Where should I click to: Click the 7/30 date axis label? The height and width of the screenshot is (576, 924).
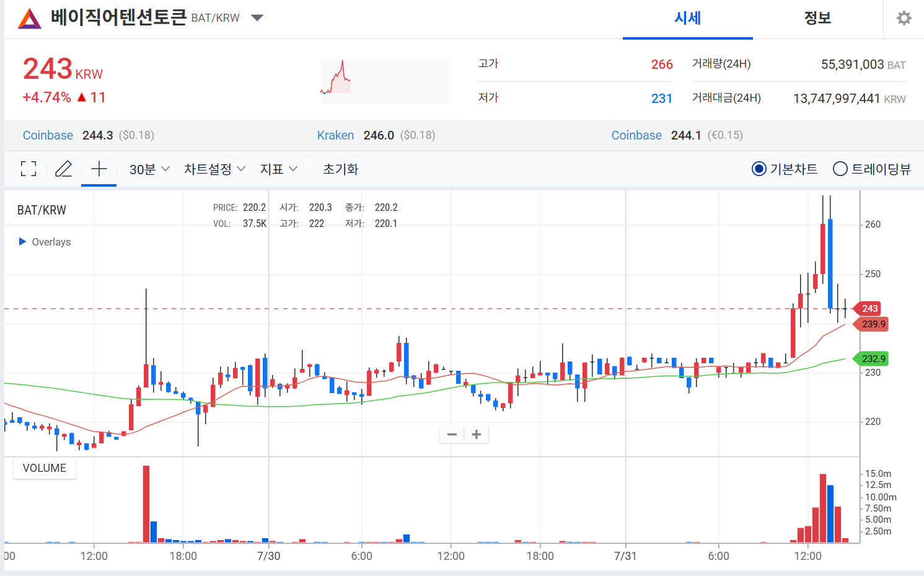[x=269, y=556]
